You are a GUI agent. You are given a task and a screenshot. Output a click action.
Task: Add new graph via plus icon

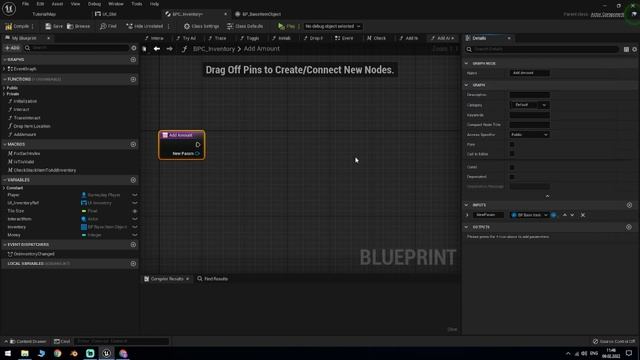[x=133, y=60]
